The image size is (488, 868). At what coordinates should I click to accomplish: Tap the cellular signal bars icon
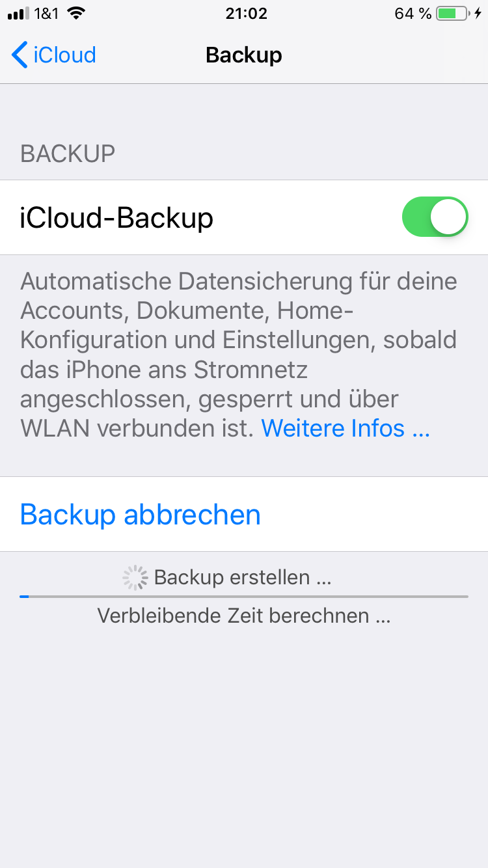[x=19, y=14]
